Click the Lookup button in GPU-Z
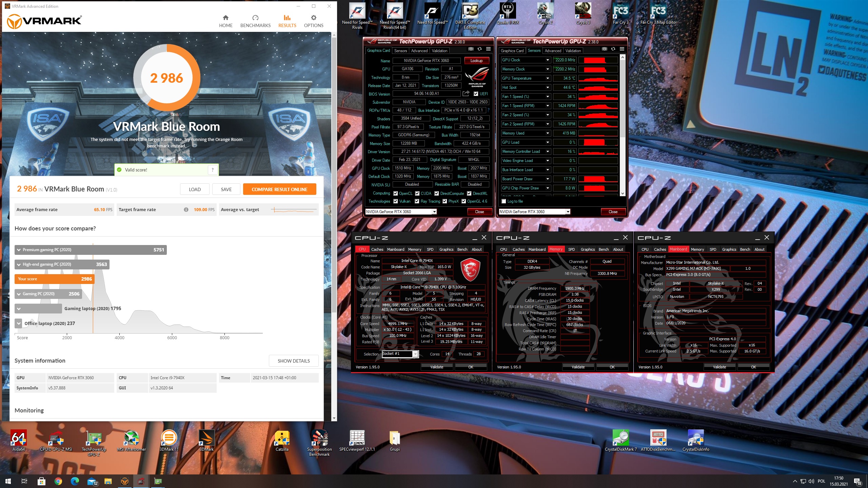Screen dimensions: 868x488 pyautogui.click(x=476, y=61)
